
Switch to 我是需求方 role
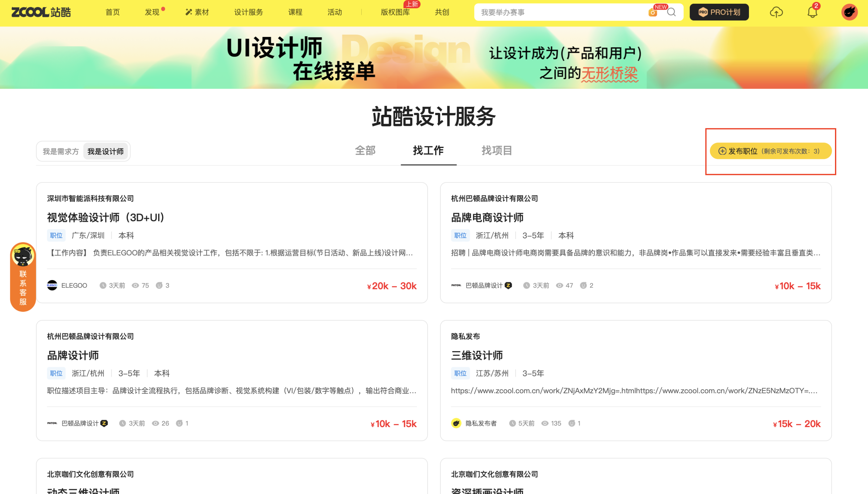pos(61,151)
